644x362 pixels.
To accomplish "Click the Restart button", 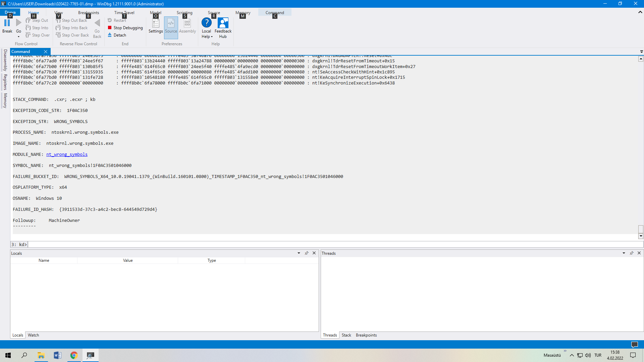I will [x=117, y=20].
